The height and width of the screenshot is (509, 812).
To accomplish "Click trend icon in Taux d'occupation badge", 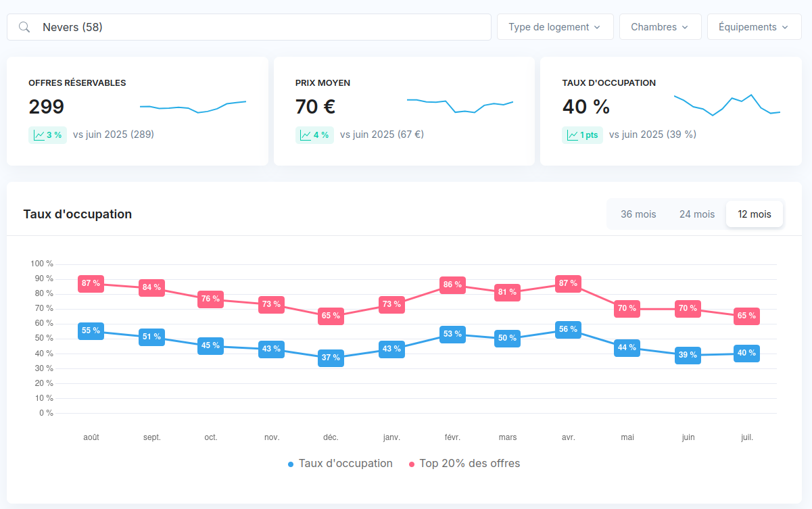I will point(572,135).
